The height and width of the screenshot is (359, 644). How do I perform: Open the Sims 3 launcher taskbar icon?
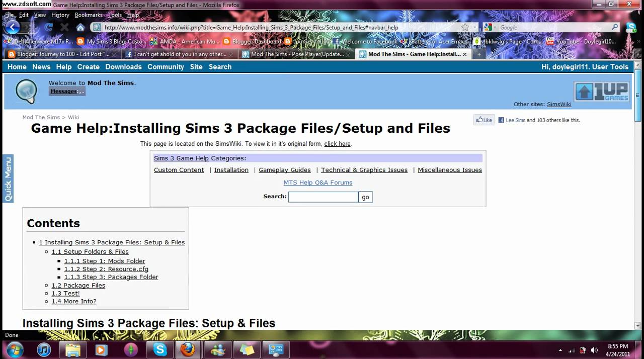[131, 349]
